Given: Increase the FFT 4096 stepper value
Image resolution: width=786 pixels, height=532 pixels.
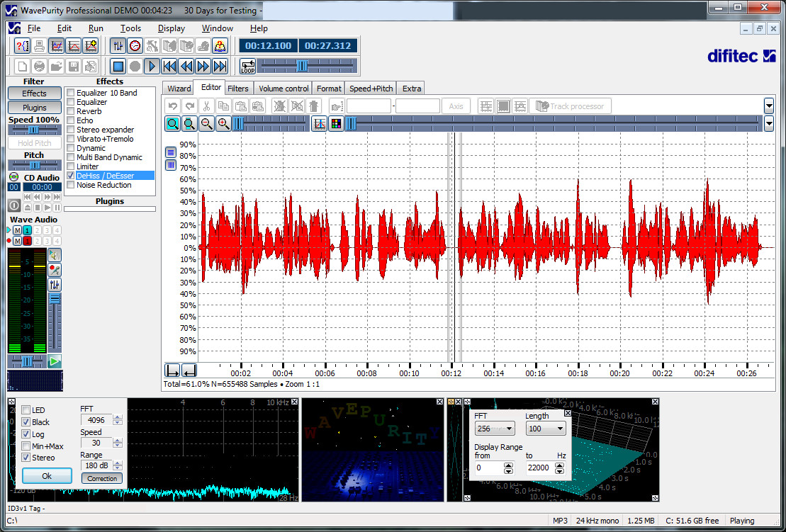Looking at the screenshot, I should (x=118, y=417).
